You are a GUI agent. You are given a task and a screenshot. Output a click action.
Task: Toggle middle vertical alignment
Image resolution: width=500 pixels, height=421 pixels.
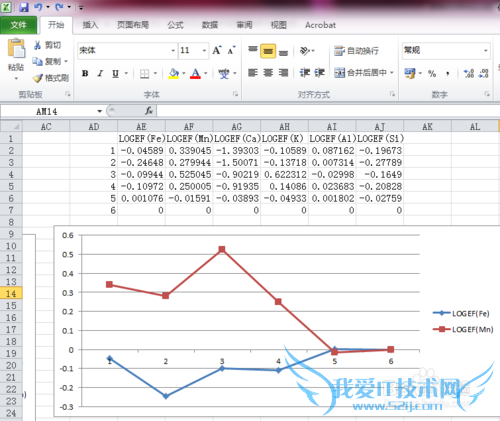(268, 51)
